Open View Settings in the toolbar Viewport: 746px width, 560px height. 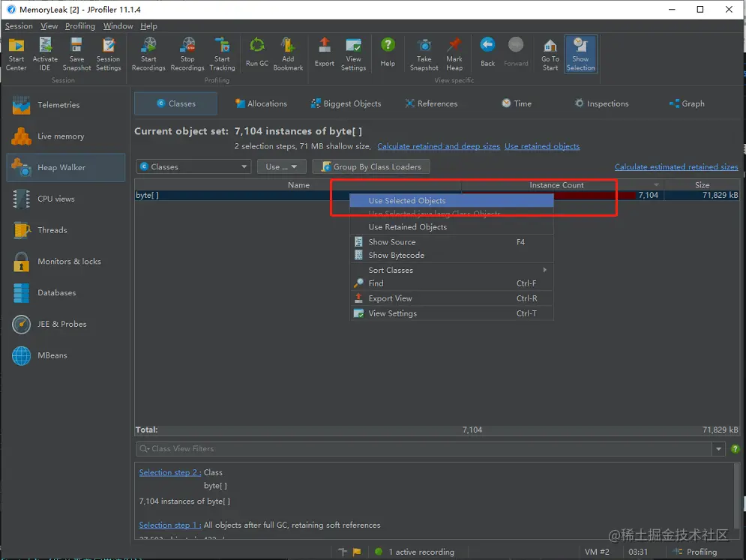point(353,54)
